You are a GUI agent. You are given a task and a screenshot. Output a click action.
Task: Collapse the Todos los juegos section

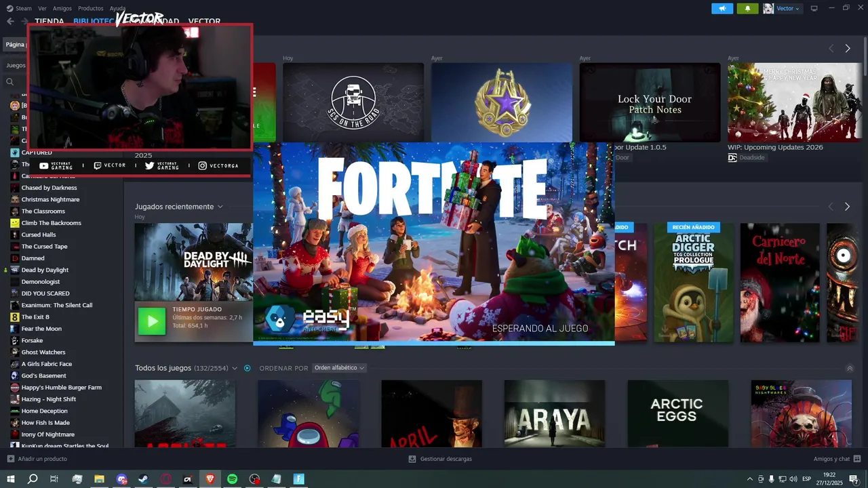pyautogui.click(x=850, y=368)
